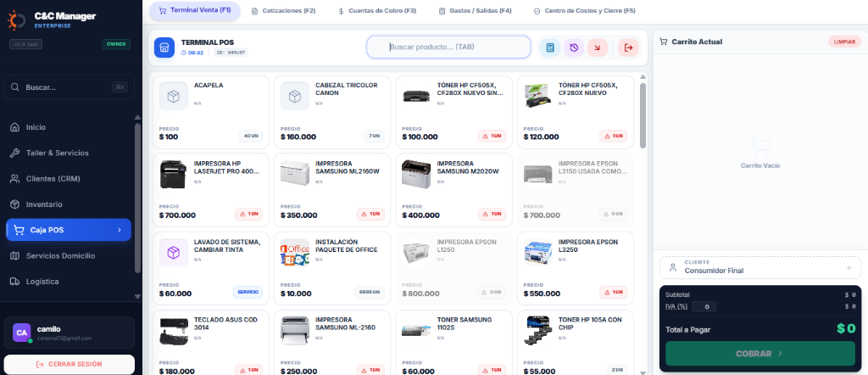Click the TONER SAMSUNG 1102S product name

(x=464, y=323)
